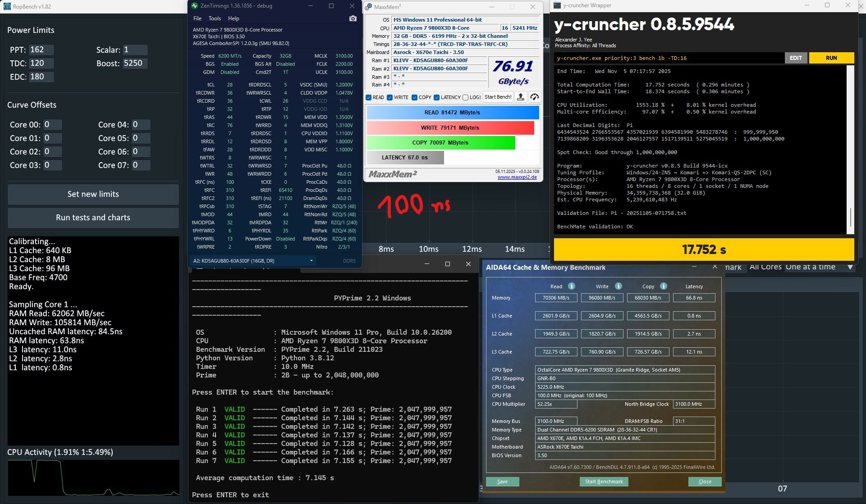Enable the LOG! checkbox

(x=465, y=97)
